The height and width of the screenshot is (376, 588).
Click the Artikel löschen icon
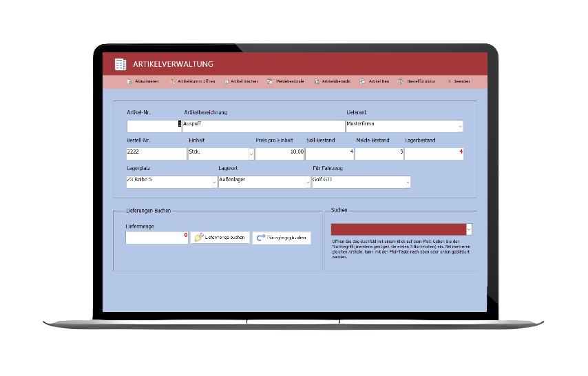[226, 81]
